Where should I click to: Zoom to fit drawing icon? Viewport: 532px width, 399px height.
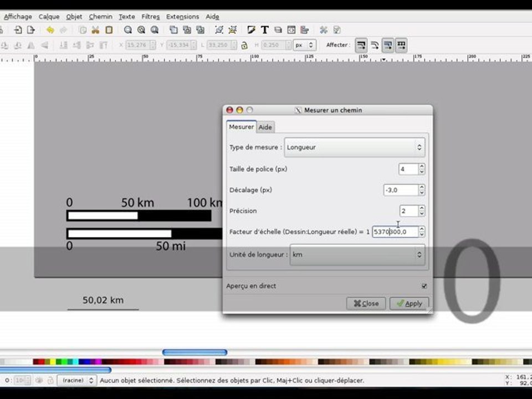coord(141,30)
